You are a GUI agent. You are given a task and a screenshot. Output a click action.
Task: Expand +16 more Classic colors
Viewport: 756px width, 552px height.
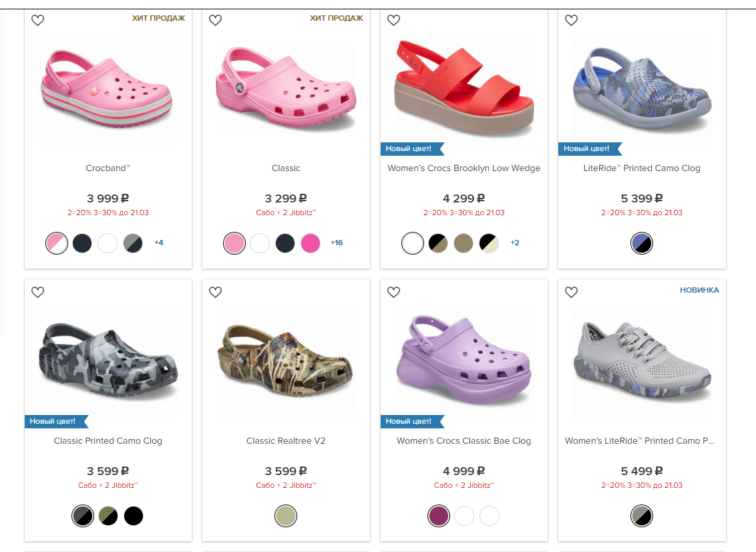pyautogui.click(x=337, y=243)
